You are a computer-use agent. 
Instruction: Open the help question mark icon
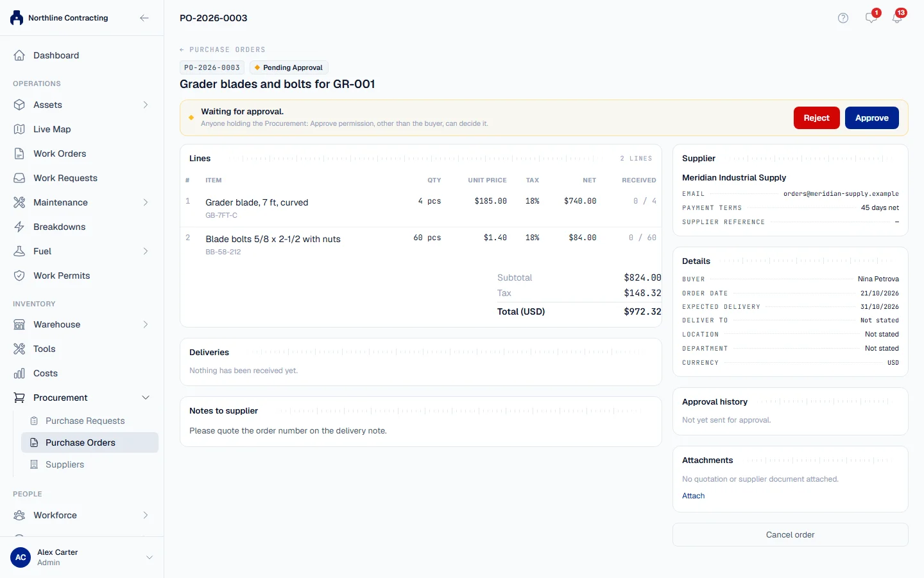[843, 18]
